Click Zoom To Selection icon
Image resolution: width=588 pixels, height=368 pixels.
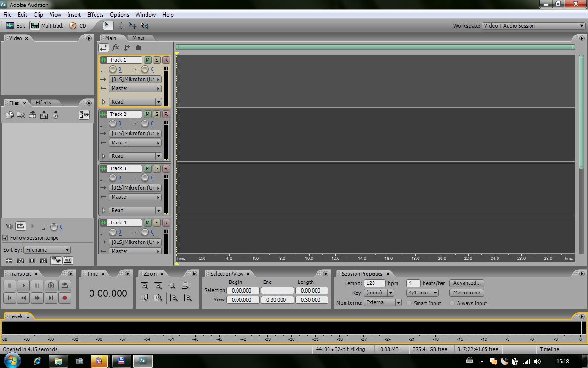pyautogui.click(x=186, y=286)
